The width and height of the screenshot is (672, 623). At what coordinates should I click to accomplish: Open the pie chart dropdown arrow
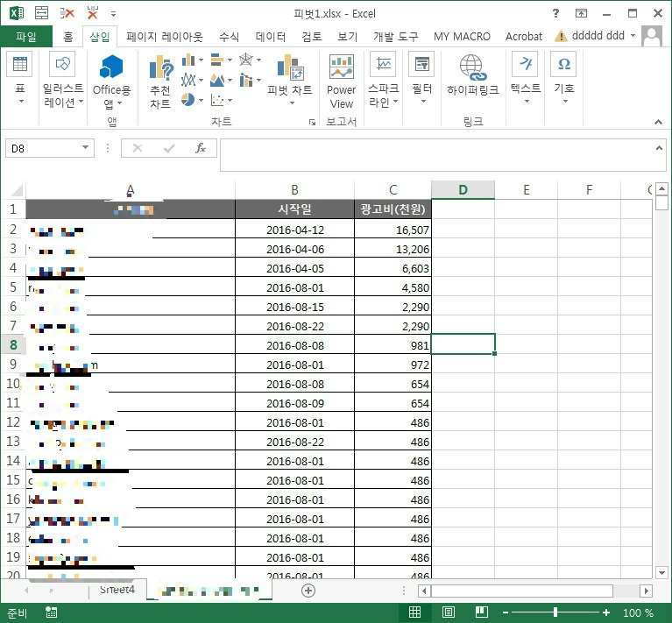tap(201, 101)
